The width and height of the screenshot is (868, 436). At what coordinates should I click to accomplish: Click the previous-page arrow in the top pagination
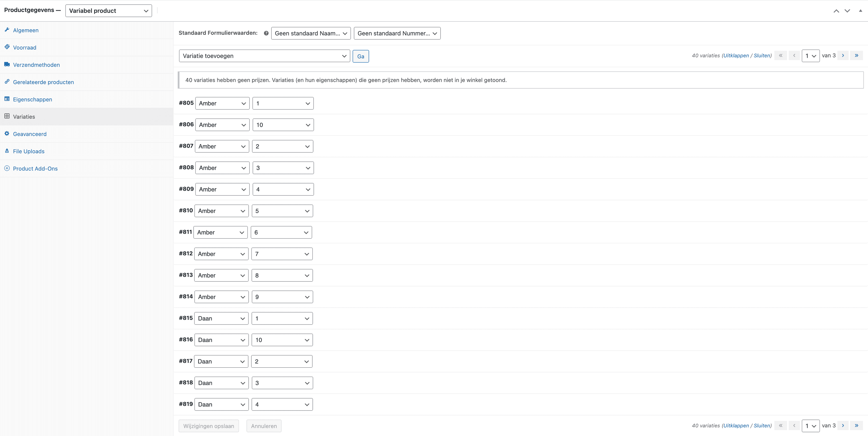(794, 56)
